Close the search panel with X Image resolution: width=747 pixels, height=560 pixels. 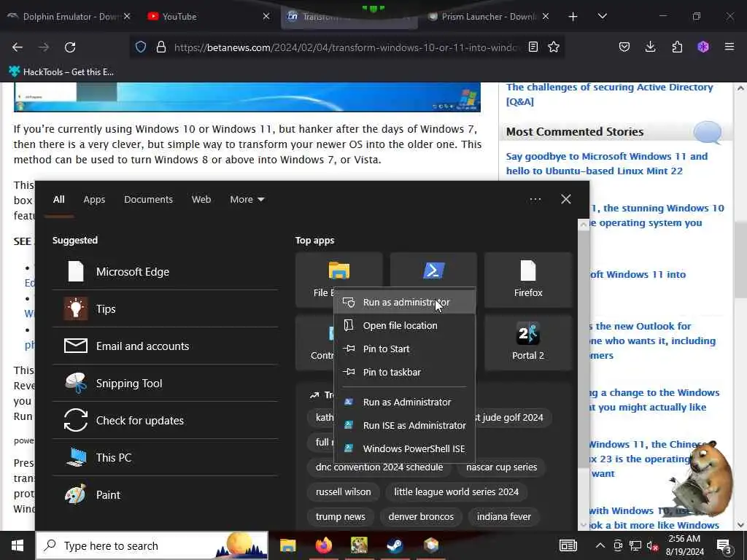566,199
